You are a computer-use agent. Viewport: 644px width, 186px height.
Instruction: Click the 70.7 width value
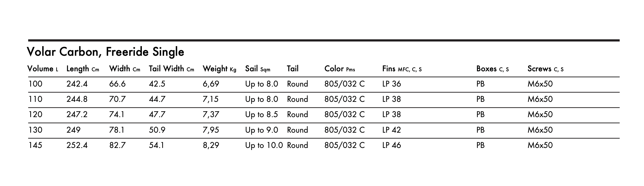(117, 99)
